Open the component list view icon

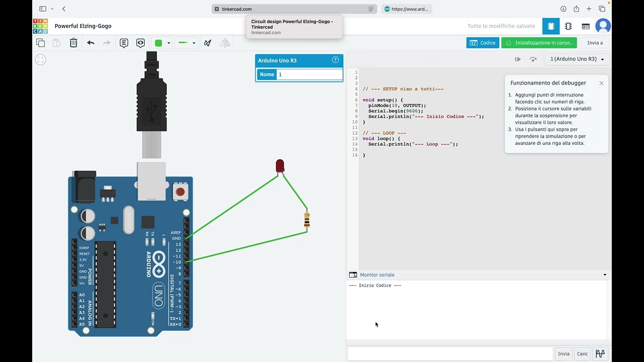tap(586, 26)
